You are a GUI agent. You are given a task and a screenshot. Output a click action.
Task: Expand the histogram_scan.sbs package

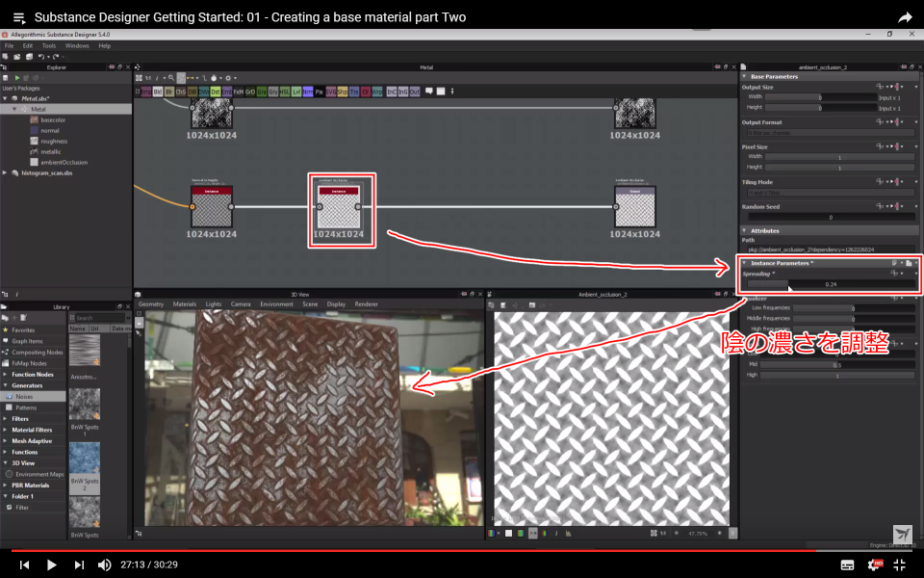pyautogui.click(x=6, y=172)
